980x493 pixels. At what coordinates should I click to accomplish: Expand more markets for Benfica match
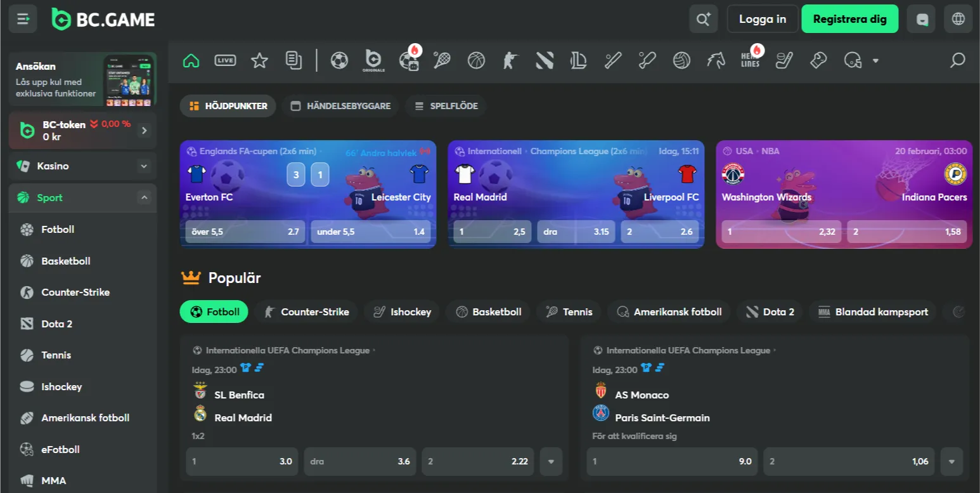coord(550,462)
